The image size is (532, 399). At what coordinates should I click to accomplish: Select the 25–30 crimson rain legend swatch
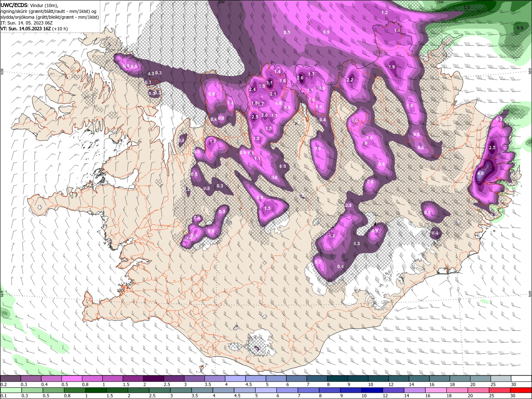[x=500, y=390]
